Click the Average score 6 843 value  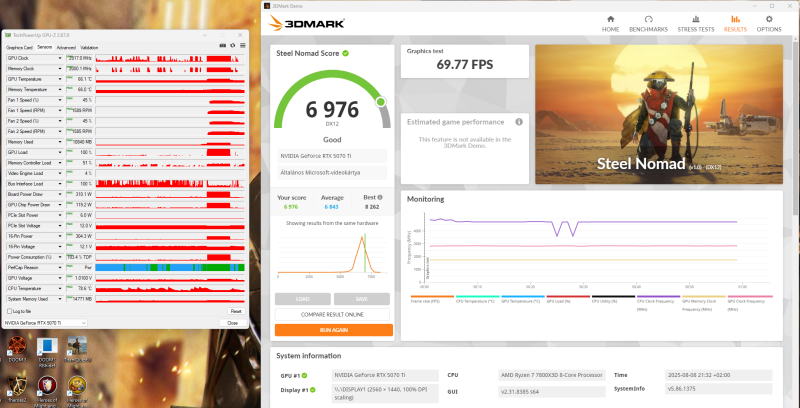click(332, 207)
